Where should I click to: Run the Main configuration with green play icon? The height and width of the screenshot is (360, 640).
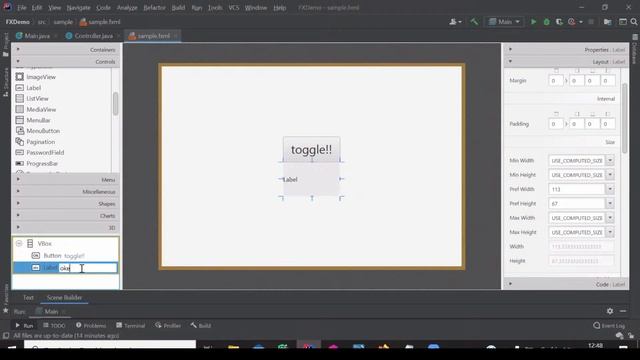[x=533, y=22]
